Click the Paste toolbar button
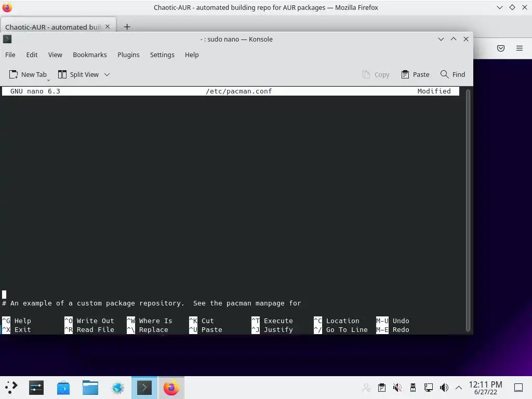Screen dimensions: 532x399 click(415, 74)
